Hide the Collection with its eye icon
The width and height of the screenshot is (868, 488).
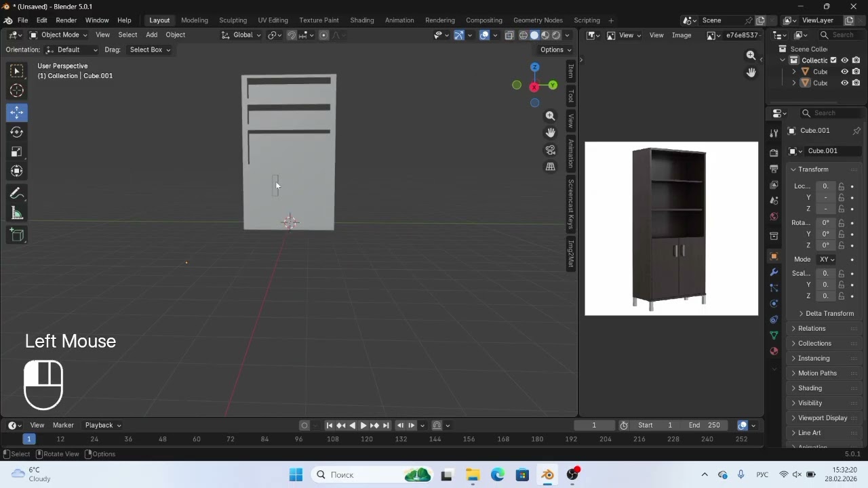[x=845, y=60]
